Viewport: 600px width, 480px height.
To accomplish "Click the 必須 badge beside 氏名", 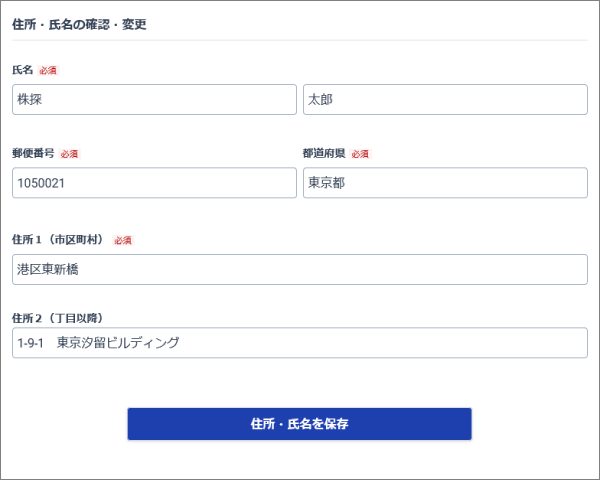I will (x=48, y=71).
